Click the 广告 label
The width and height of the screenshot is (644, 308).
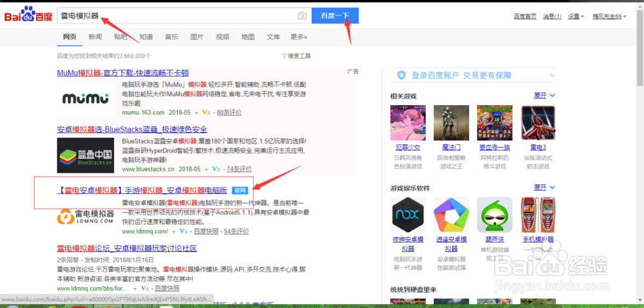tap(353, 71)
